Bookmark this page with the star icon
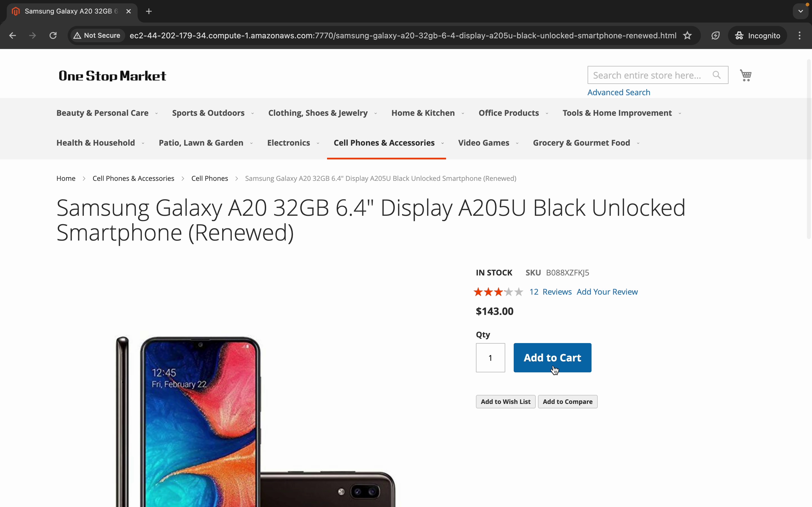The image size is (812, 507). (x=687, y=35)
